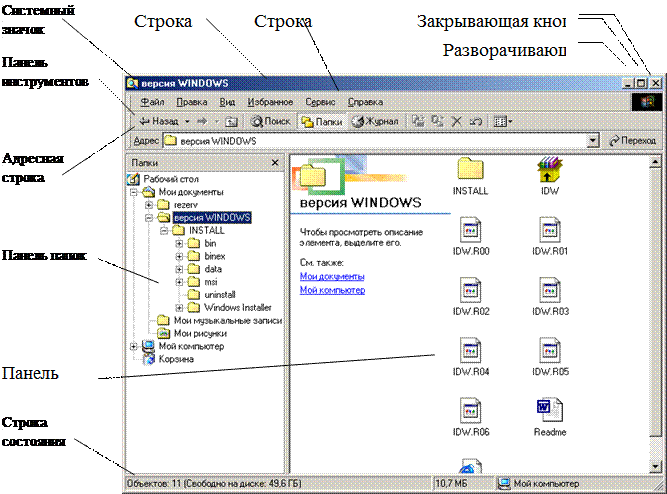The width and height of the screenshot is (667, 494).
Task: Maximize the версия WINDOWS window
Action: [641, 83]
